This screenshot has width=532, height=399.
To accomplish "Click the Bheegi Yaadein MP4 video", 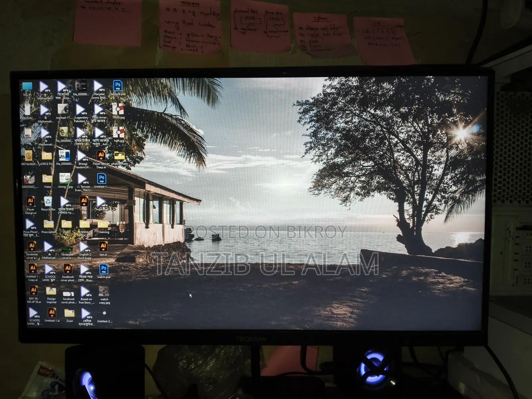I will 83,160.
